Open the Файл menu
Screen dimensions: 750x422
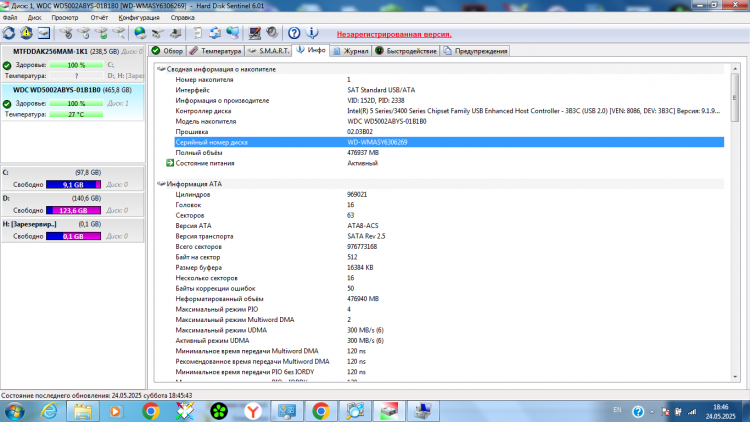coord(10,18)
